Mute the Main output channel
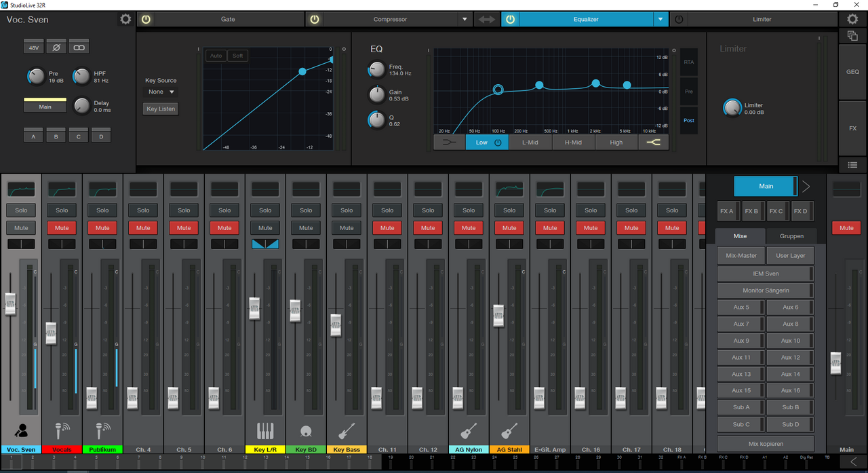This screenshot has width=868, height=473. tap(846, 228)
